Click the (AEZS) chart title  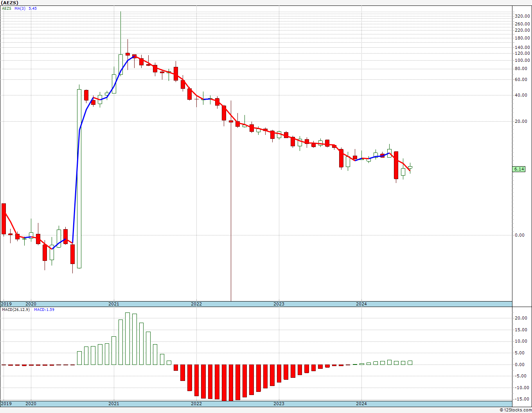[10, 3]
